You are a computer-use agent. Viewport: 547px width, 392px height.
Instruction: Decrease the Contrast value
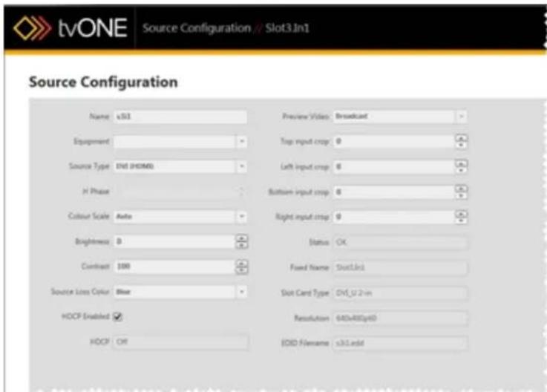click(242, 270)
